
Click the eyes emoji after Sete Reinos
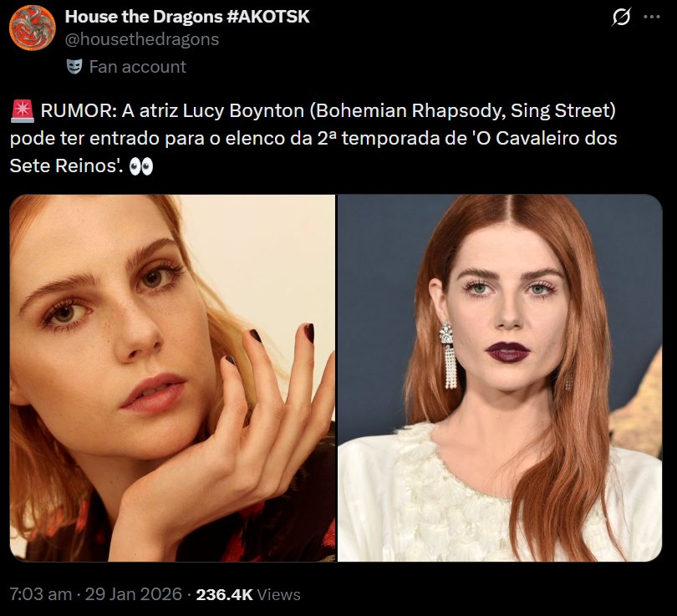tap(141, 166)
